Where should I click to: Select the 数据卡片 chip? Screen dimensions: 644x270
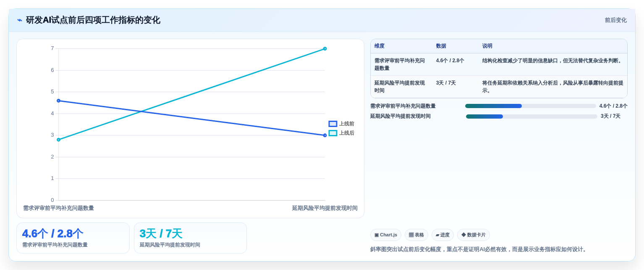474,235
